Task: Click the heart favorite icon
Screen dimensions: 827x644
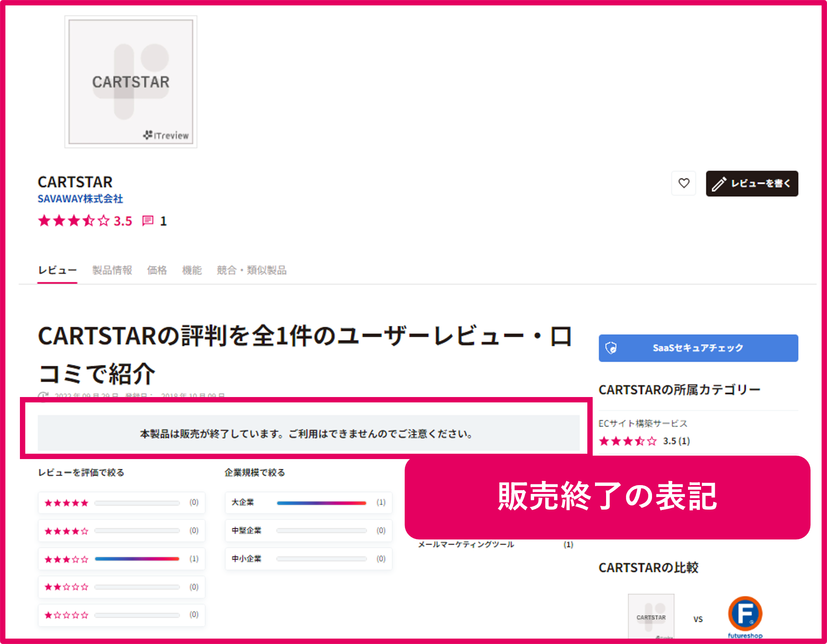Action: (684, 184)
